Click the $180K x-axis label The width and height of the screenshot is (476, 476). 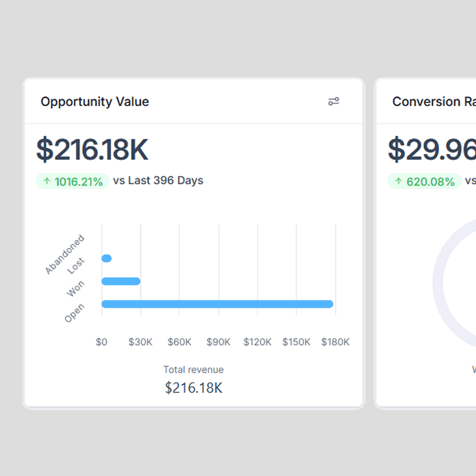click(x=335, y=342)
